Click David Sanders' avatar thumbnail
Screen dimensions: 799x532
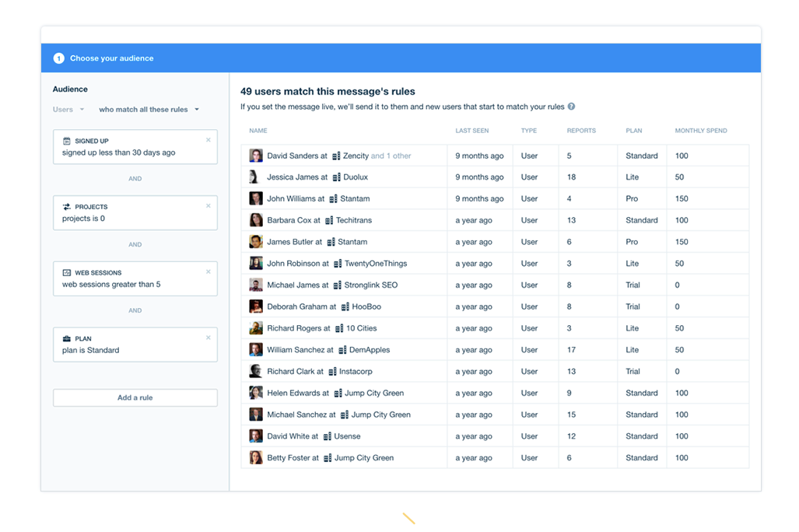pos(255,156)
